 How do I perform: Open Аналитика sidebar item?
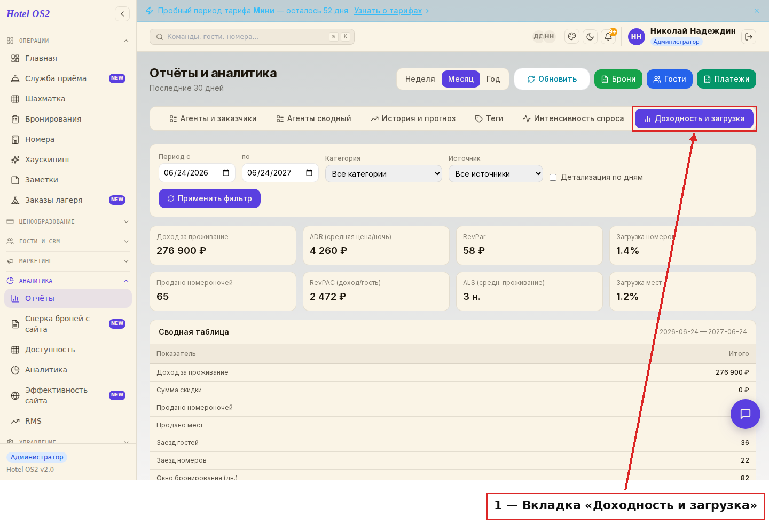tap(68, 370)
